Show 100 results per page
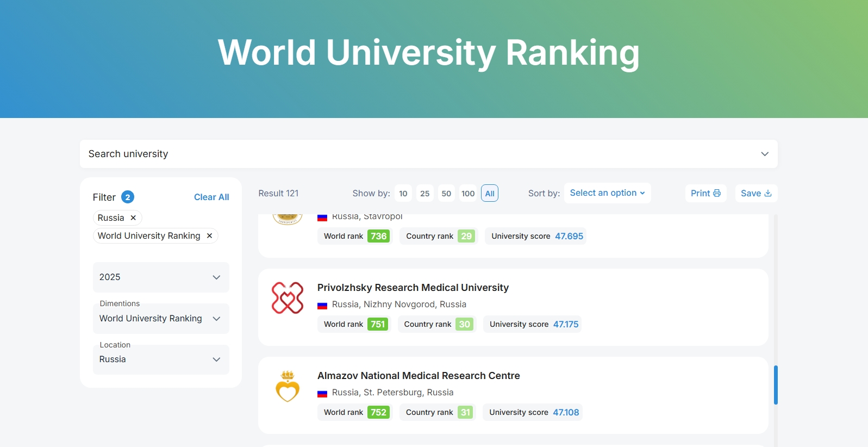868x447 pixels. 468,193
